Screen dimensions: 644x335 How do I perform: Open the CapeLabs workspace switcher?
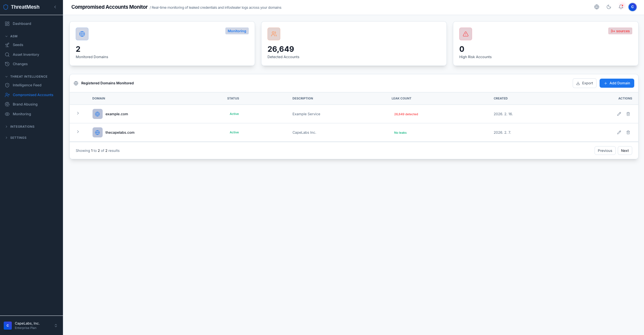(x=31, y=325)
